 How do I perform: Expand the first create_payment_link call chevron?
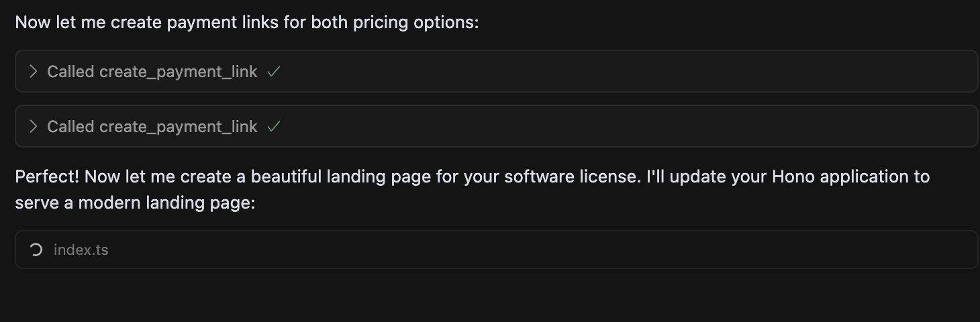pos(33,71)
